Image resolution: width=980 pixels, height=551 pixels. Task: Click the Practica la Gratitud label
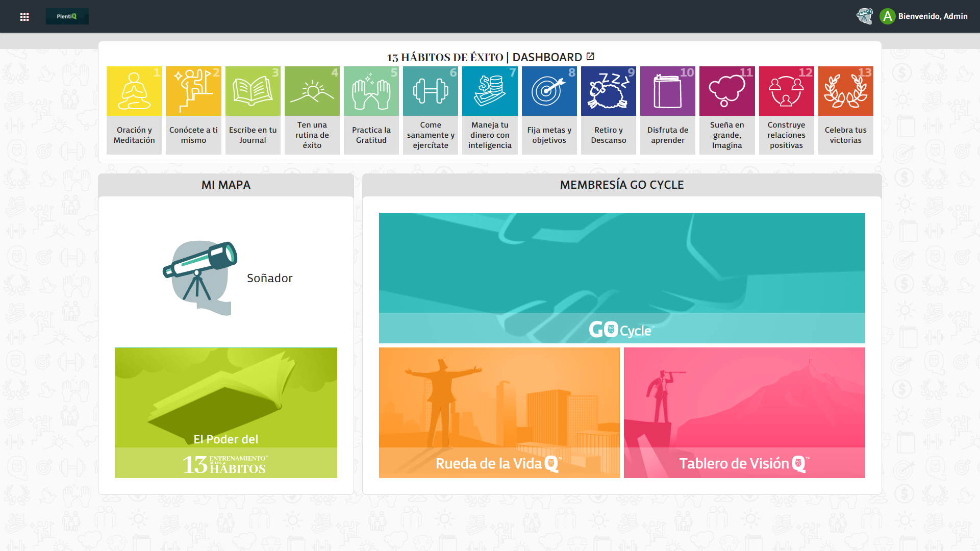click(371, 135)
